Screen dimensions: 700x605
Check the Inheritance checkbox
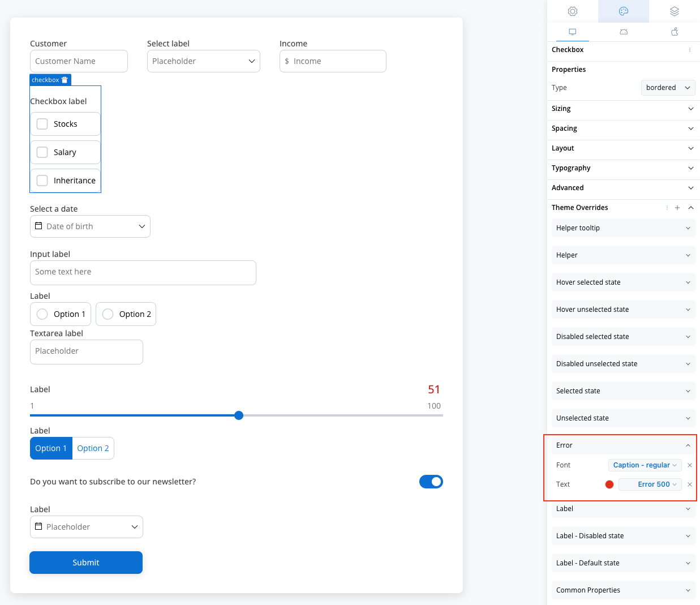[x=42, y=181]
